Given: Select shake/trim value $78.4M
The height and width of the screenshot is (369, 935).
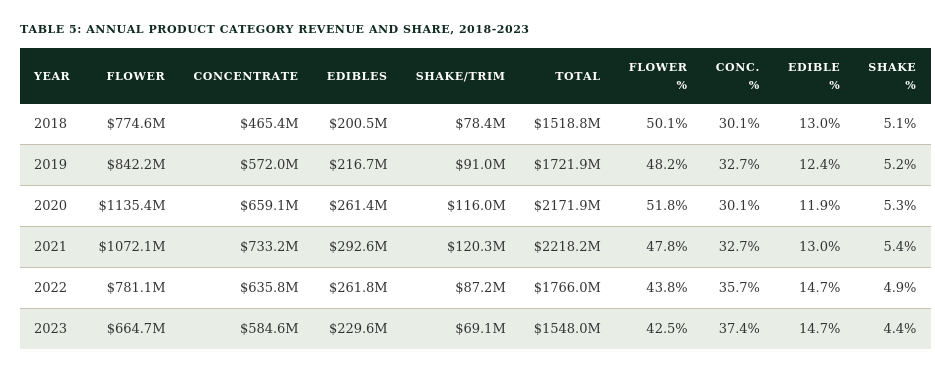Looking at the screenshot, I should tap(480, 123).
